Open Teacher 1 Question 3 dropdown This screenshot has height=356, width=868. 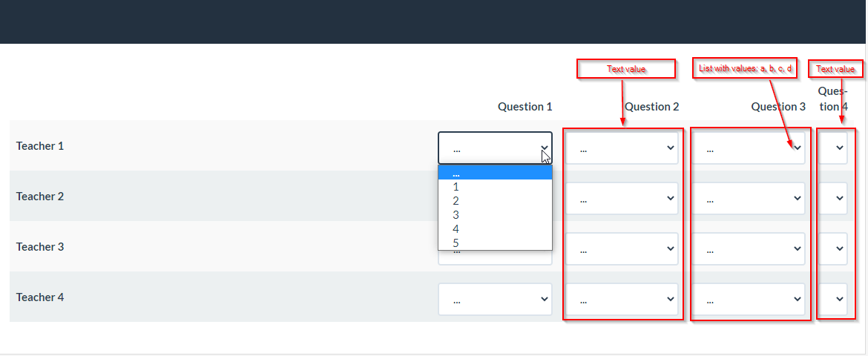point(749,148)
